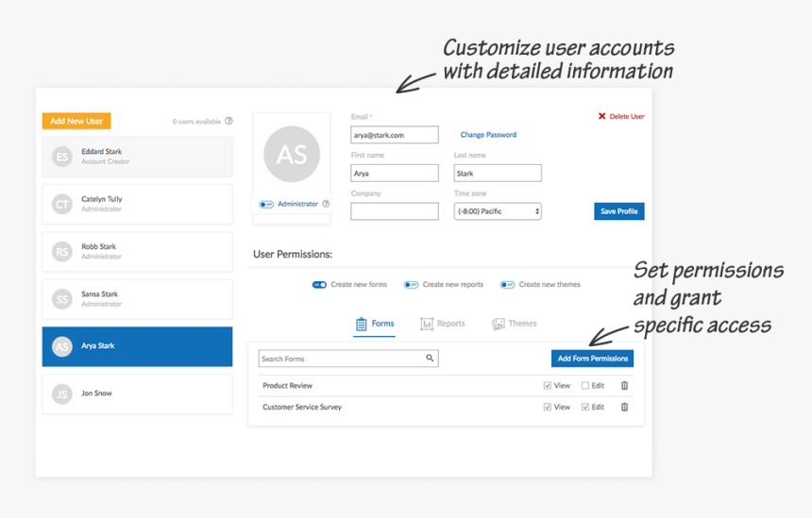Open Robb Stark's user profile
Image resolution: width=812 pixels, height=518 pixels.
(x=137, y=252)
